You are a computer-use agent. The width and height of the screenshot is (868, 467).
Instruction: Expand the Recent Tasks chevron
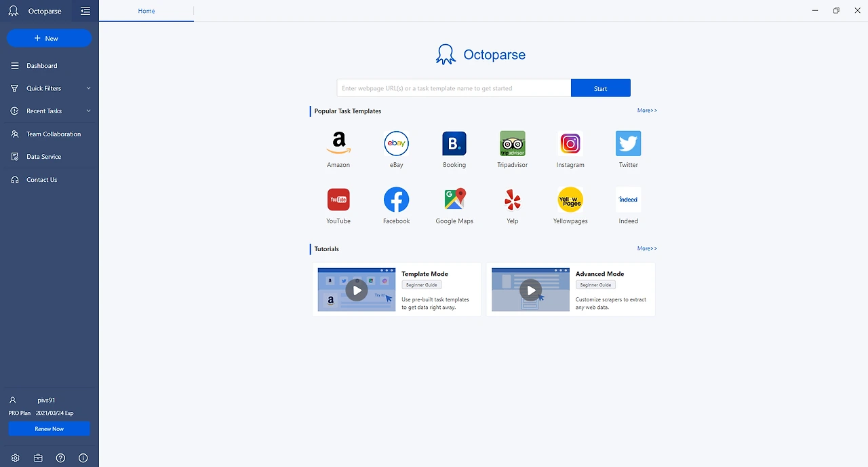tap(88, 111)
